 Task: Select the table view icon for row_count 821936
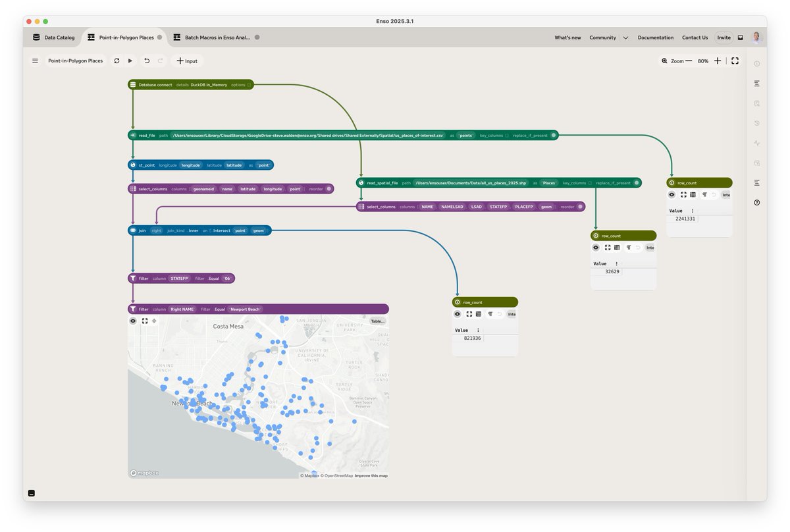click(x=479, y=314)
